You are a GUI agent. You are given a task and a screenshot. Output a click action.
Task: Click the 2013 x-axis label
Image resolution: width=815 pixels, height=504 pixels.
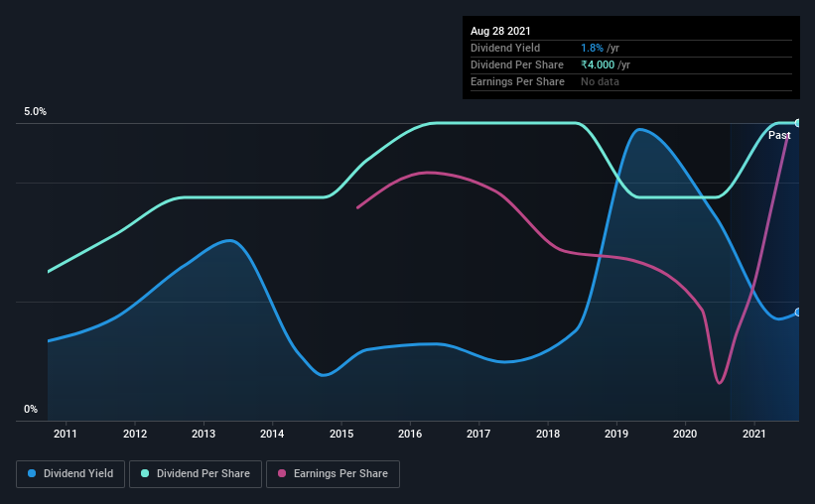click(204, 434)
